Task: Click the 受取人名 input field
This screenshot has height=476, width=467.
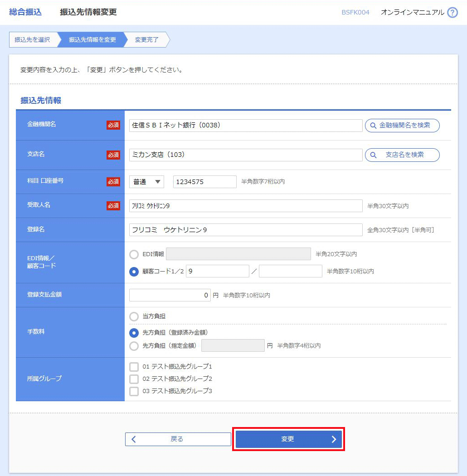Action: [x=245, y=206]
